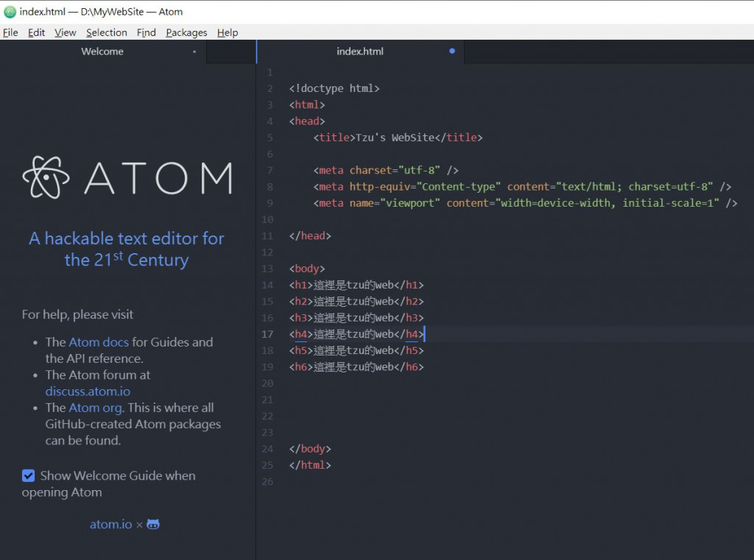Click line number 1 in the gutter

pos(269,72)
